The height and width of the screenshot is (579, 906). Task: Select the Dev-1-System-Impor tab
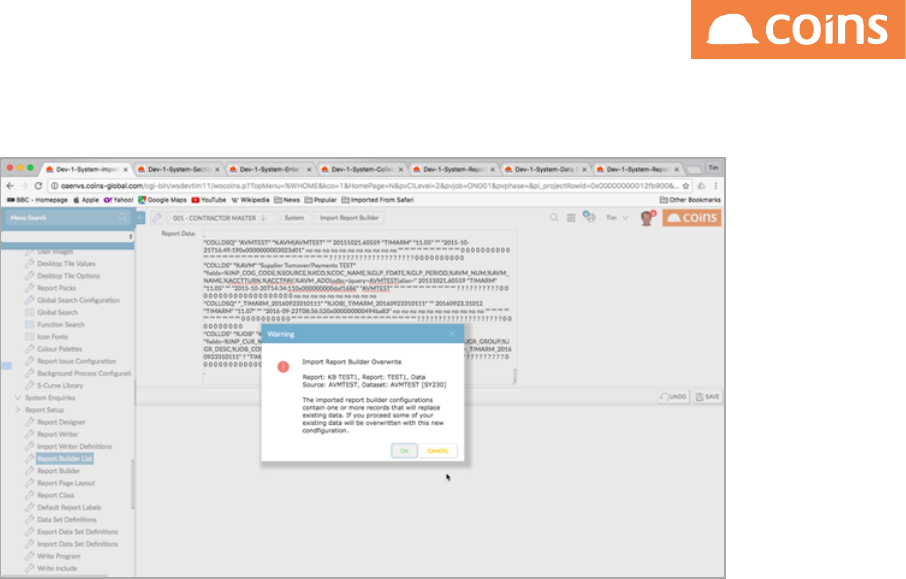point(87,169)
